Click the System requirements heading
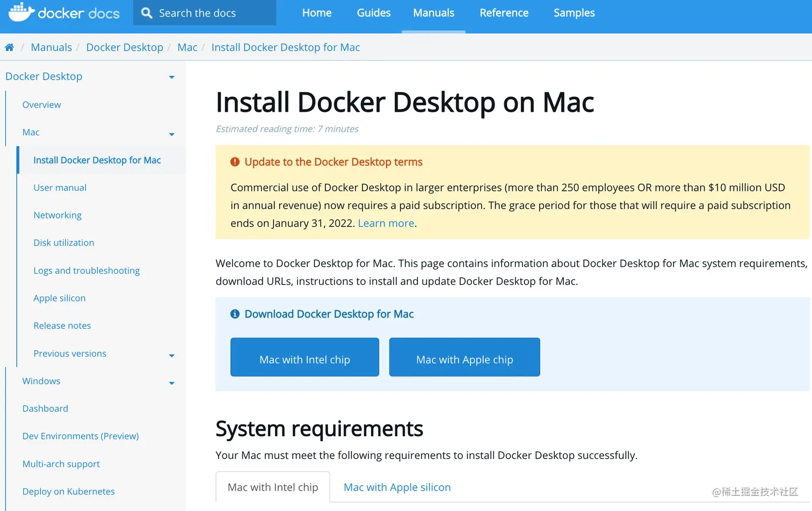 click(x=320, y=429)
